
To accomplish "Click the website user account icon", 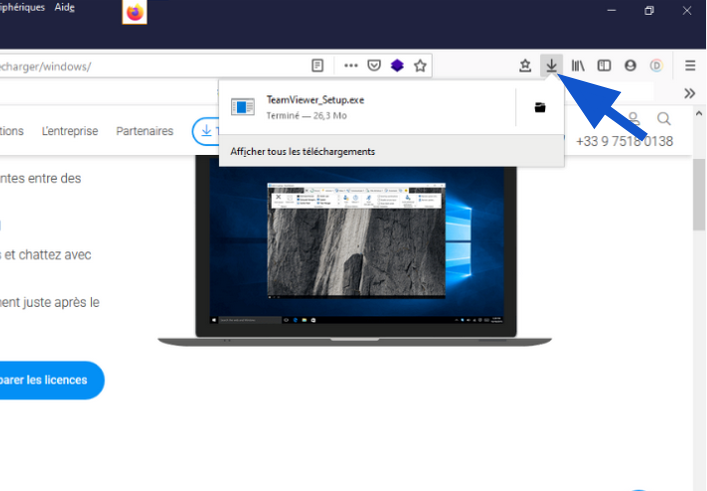I will point(634,119).
